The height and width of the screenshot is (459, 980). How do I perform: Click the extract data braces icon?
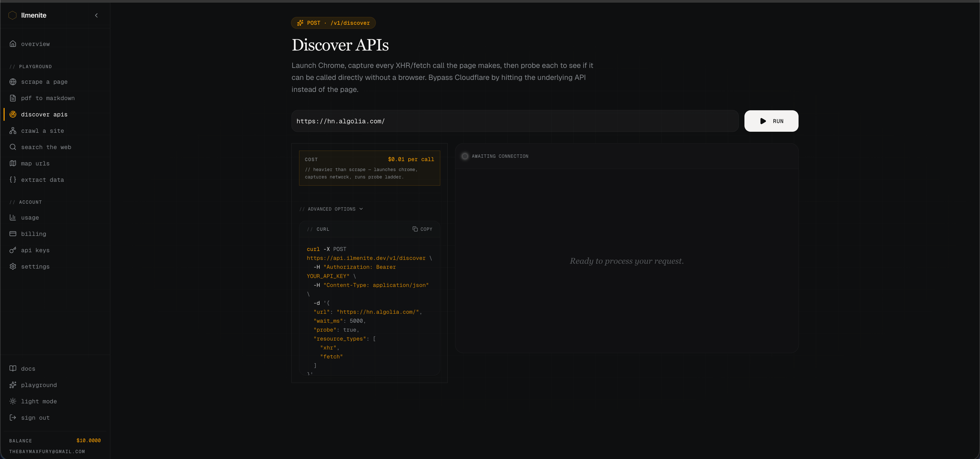click(13, 180)
